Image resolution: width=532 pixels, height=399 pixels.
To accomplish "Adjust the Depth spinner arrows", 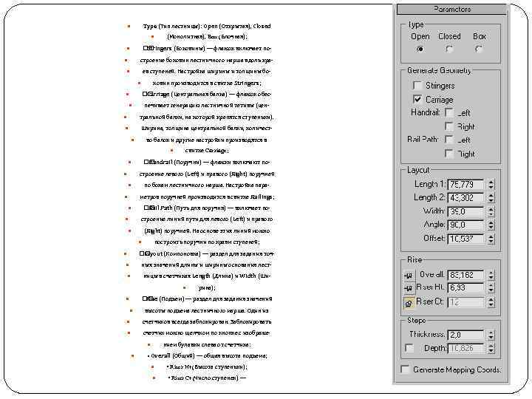I will pos(491,349).
